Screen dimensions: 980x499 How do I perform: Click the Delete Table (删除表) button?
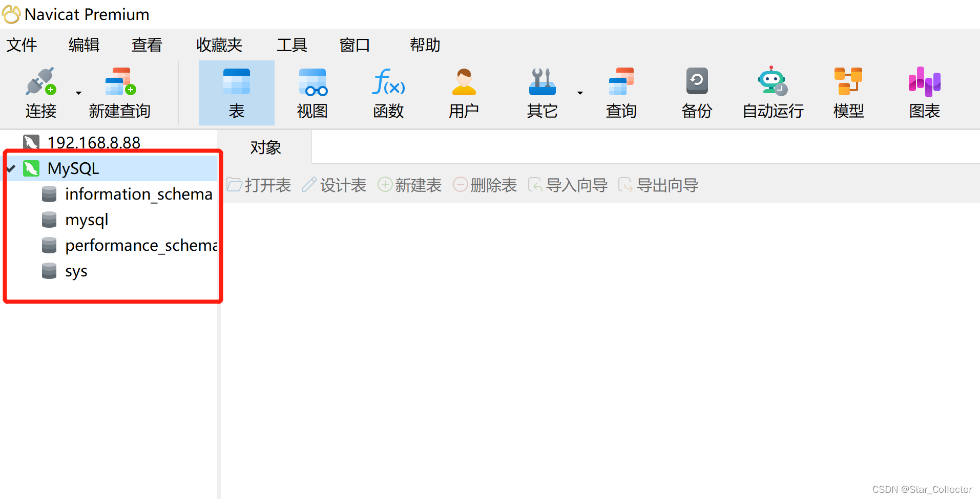tap(485, 185)
